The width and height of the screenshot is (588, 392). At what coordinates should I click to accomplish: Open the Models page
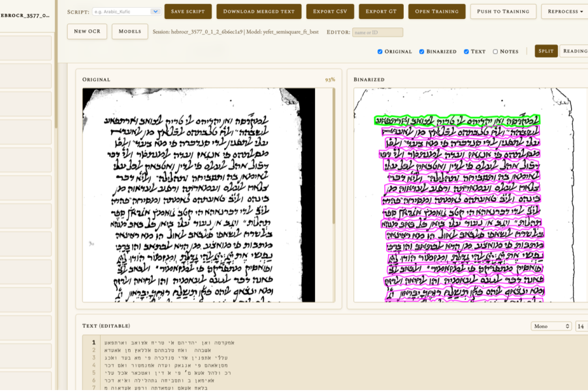130,31
